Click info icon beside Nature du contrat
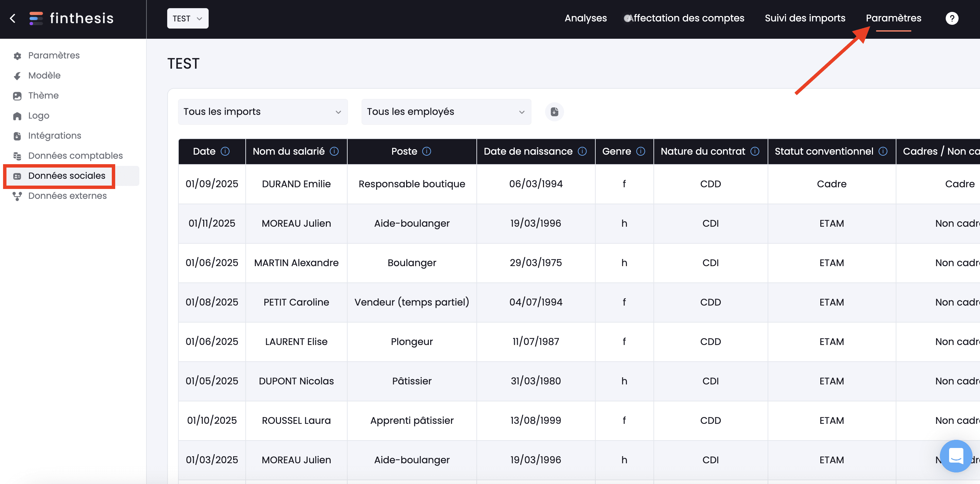 [x=755, y=152]
